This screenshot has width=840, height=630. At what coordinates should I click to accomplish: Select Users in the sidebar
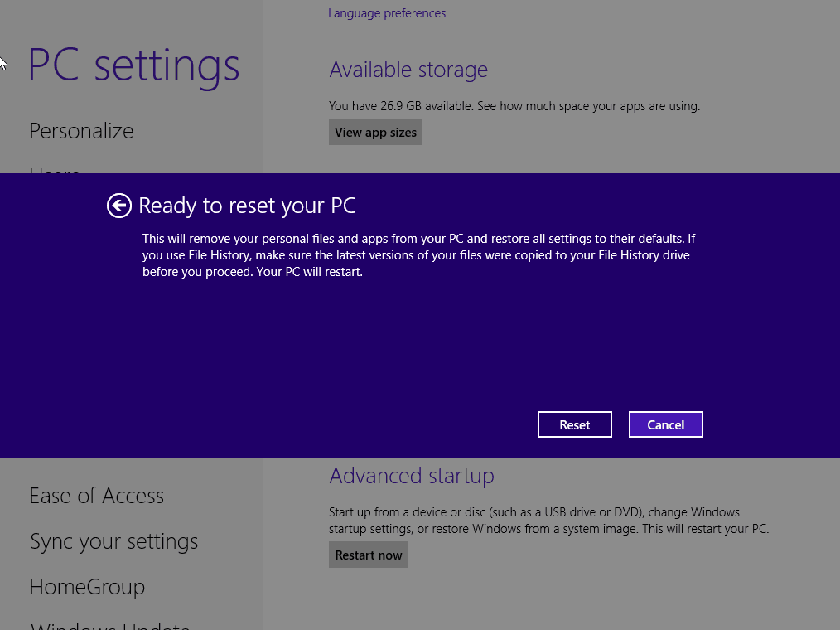click(x=54, y=174)
